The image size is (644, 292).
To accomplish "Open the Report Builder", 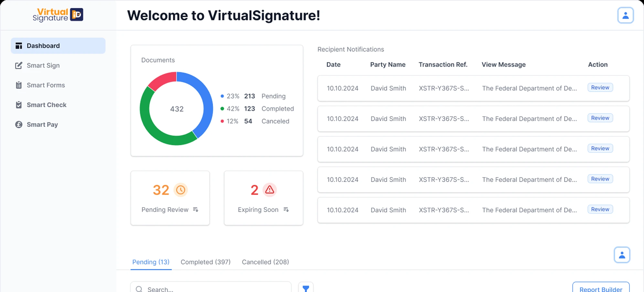I will tap(600, 289).
